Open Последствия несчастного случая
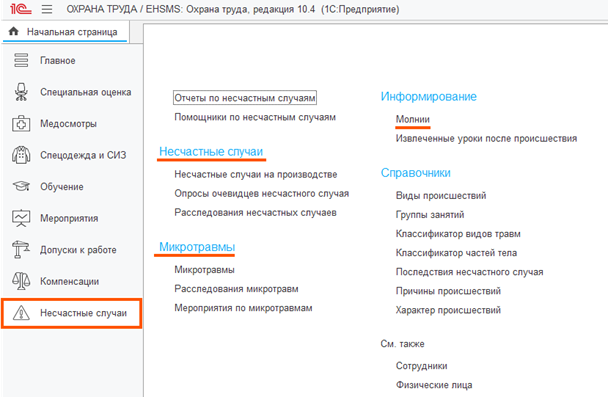Image resolution: width=608 pixels, height=397 pixels. [x=470, y=272]
